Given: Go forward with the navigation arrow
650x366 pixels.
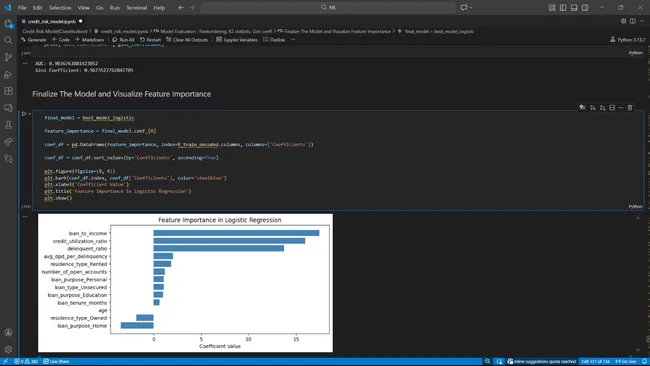Looking at the screenshot, I should [192, 7].
